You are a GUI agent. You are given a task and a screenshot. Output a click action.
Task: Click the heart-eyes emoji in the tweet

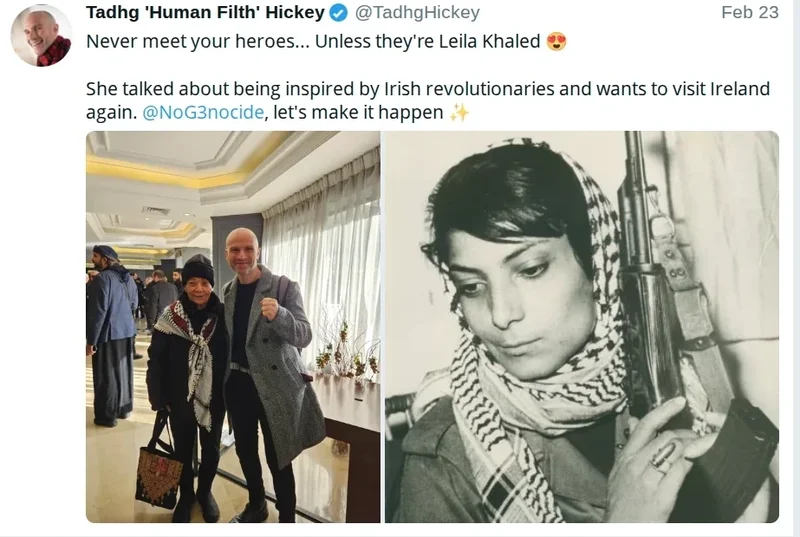[x=556, y=41]
